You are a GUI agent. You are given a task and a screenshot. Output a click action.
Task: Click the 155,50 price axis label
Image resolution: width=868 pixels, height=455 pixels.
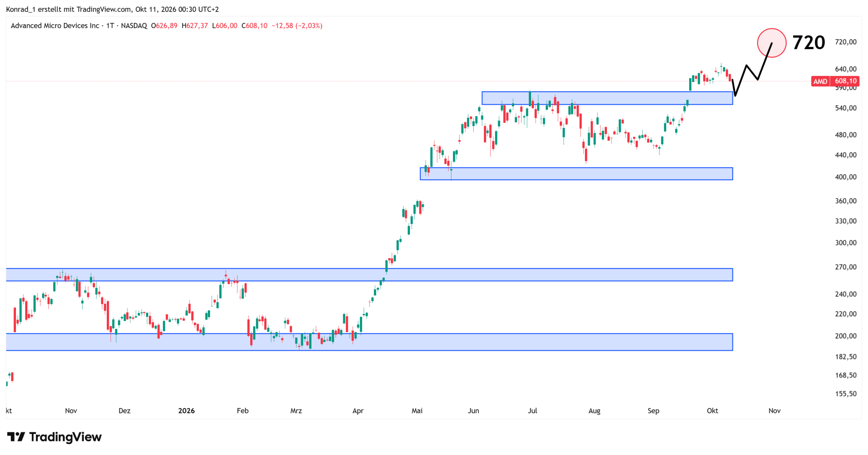coord(846,394)
